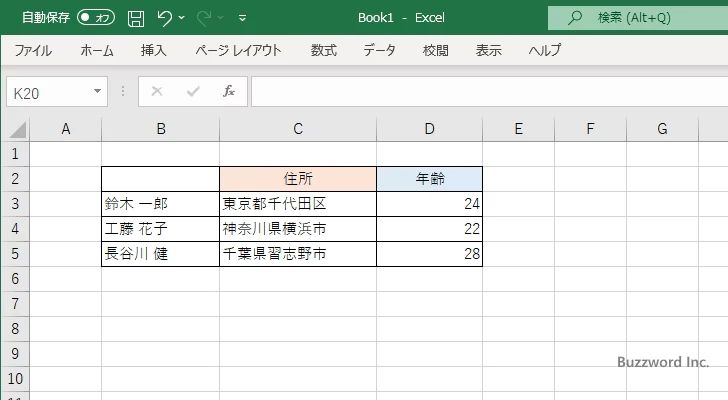This screenshot has width=728, height=400.
Task: Select the 住所 header cell
Action: [298, 179]
